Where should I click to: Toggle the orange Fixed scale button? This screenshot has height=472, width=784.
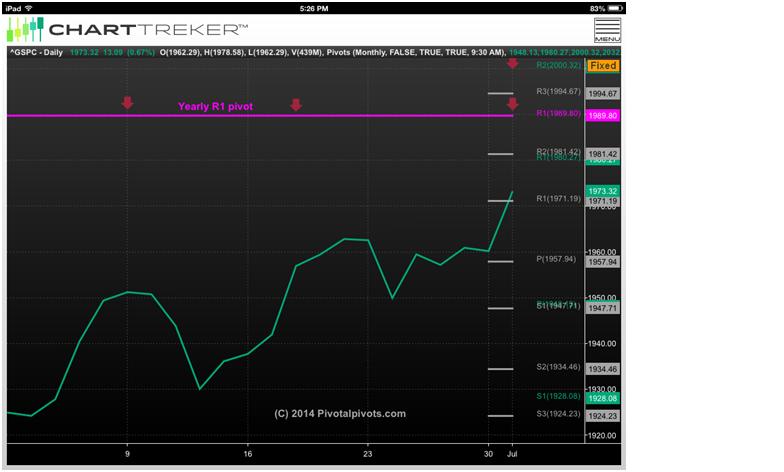click(x=603, y=65)
